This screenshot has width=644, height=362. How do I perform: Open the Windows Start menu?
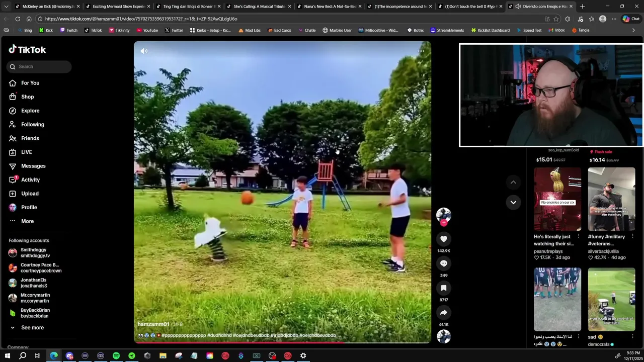coord(7,356)
